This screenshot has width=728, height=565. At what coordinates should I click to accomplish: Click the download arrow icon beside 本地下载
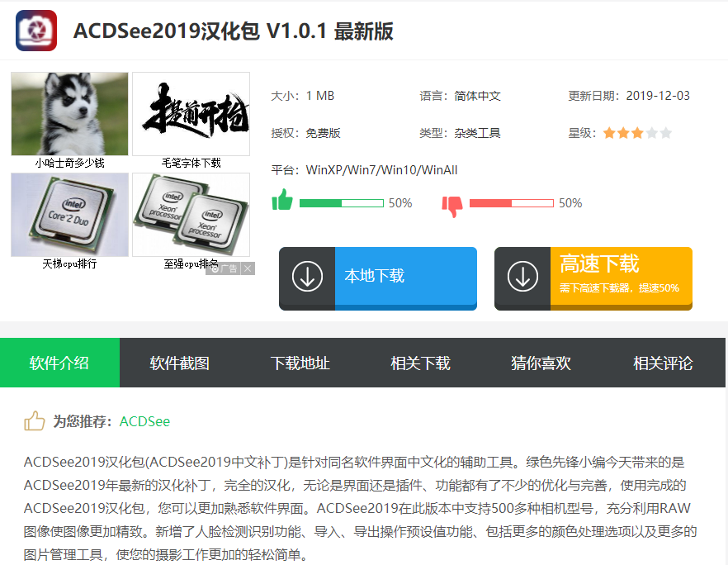[x=307, y=276]
